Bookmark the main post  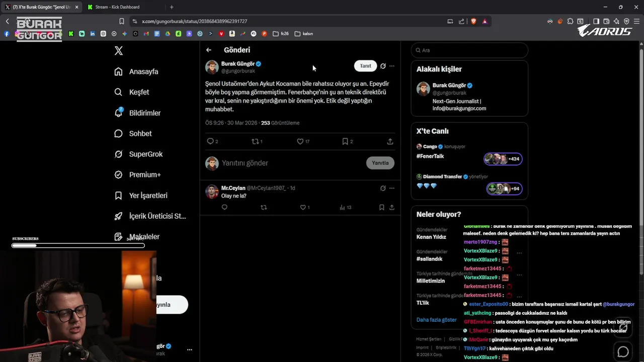[x=347, y=141]
